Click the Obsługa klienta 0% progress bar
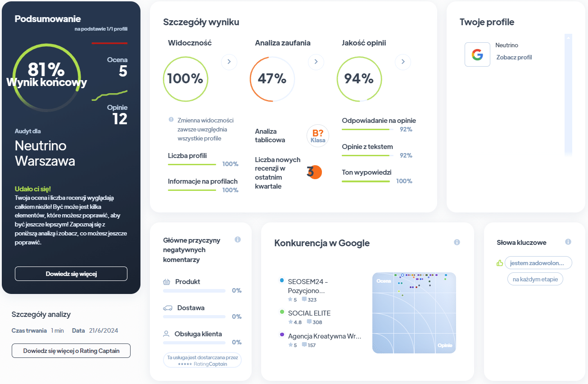Image resolution: width=588 pixels, height=384 pixels. pyautogui.click(x=194, y=343)
